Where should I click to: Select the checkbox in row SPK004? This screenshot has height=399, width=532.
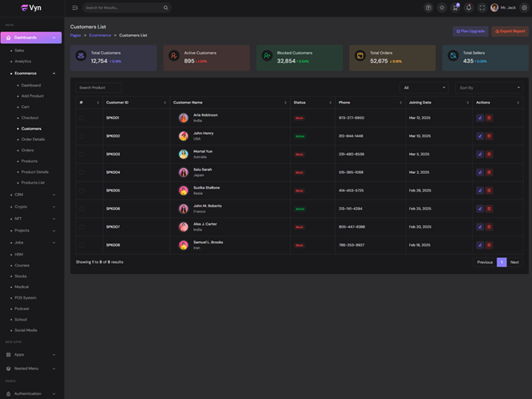click(x=81, y=172)
